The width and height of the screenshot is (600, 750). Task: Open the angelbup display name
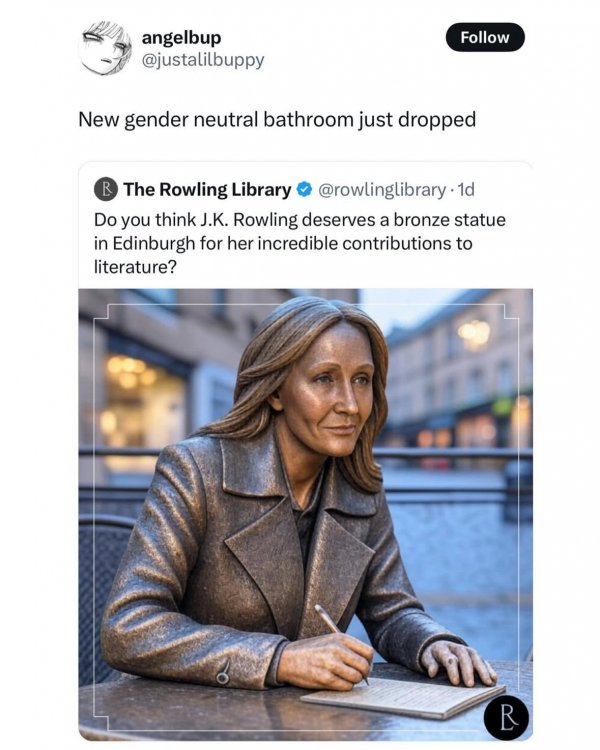pos(181,37)
